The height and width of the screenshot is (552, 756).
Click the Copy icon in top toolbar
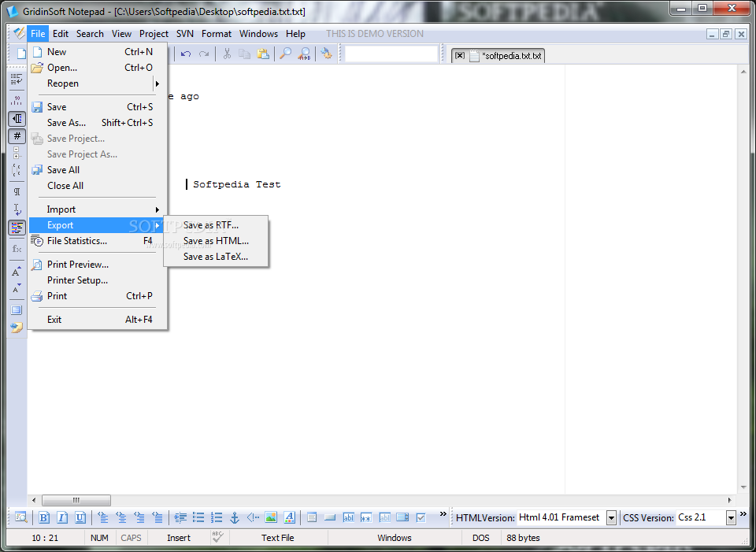coord(245,54)
